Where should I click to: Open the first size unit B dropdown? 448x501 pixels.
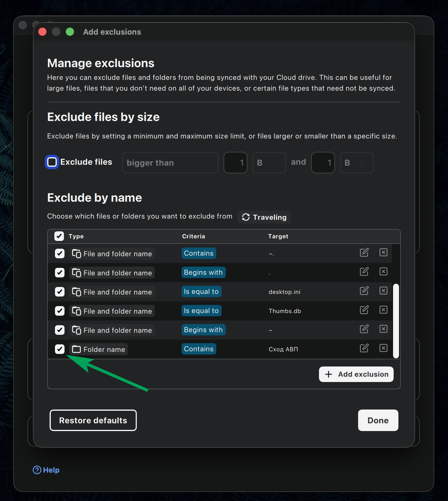269,163
